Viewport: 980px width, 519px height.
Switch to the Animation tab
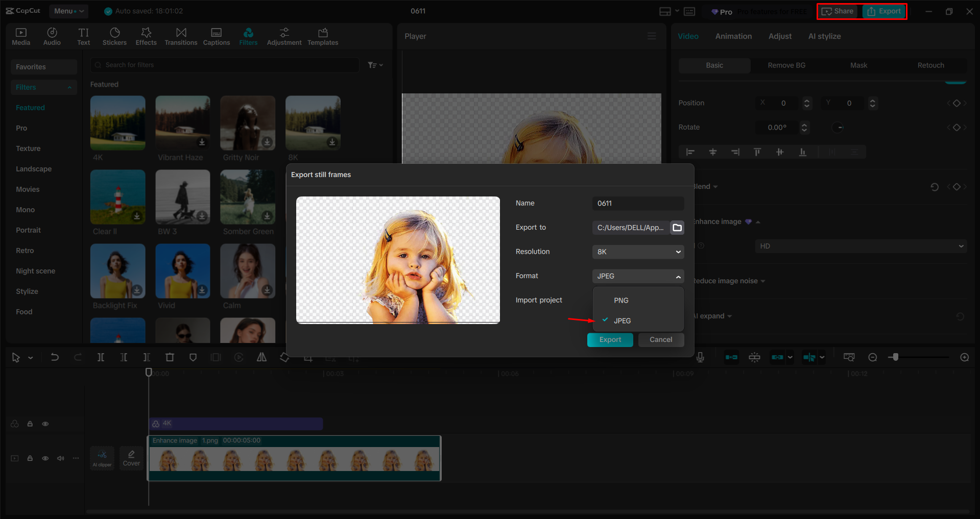733,36
